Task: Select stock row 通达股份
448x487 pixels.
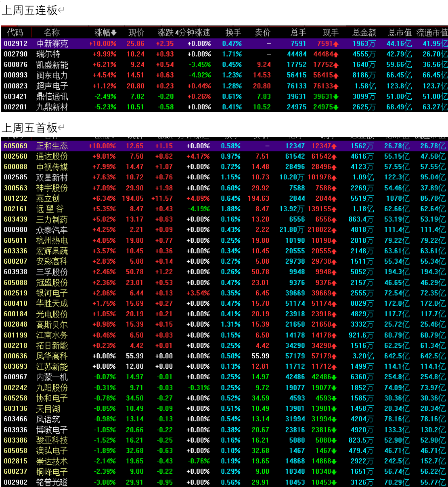Action: pos(224,156)
